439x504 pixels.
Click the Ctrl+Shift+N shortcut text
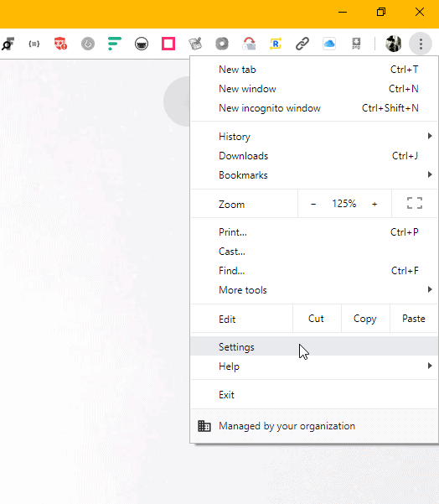point(390,108)
